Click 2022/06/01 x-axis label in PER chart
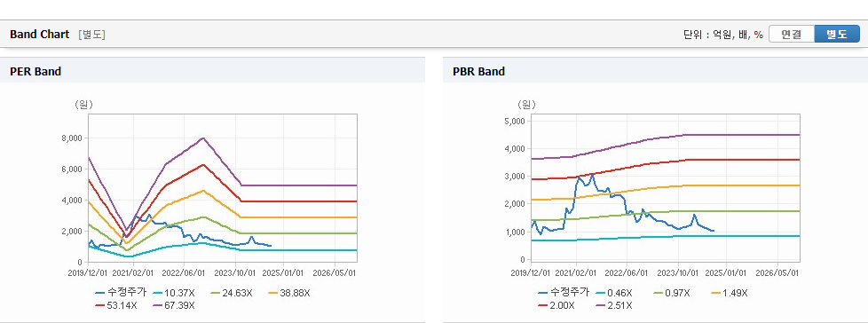The height and width of the screenshot is (323, 868). [185, 272]
